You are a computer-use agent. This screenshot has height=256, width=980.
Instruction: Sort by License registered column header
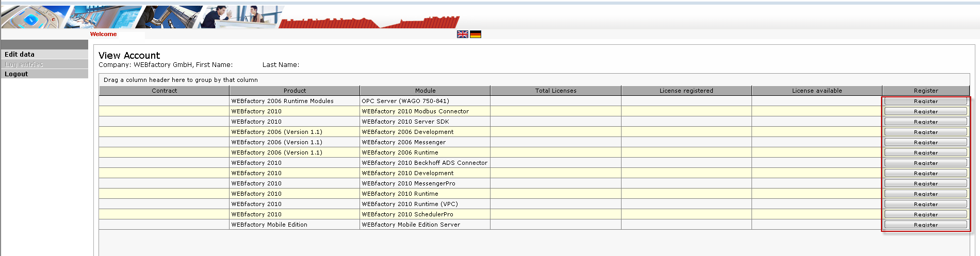(686, 91)
